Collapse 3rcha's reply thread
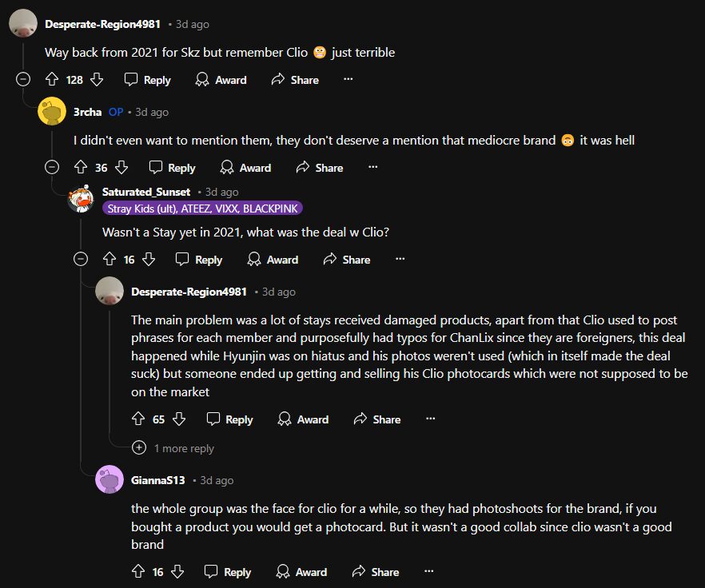 [x=52, y=168]
